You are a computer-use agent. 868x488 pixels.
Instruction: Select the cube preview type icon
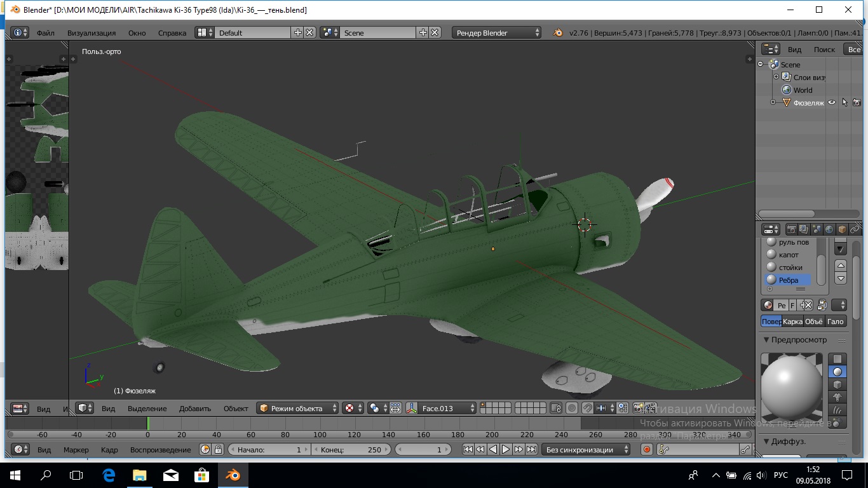pos(838,384)
